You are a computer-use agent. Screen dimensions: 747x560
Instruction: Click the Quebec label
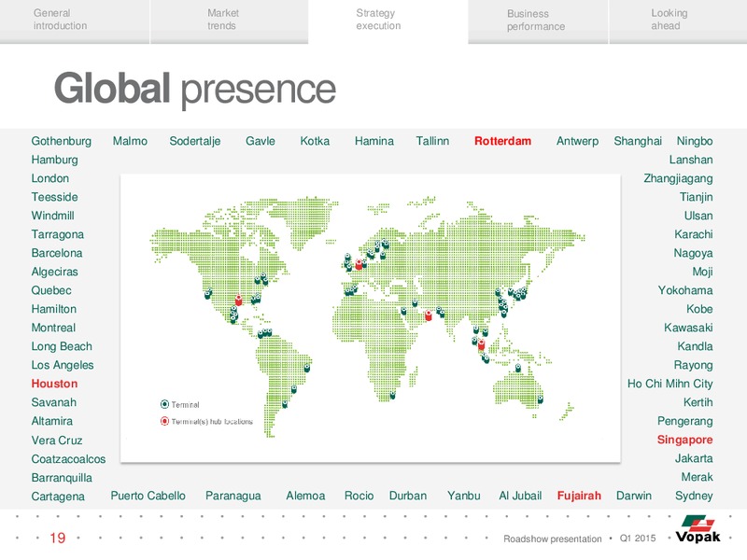(x=51, y=290)
